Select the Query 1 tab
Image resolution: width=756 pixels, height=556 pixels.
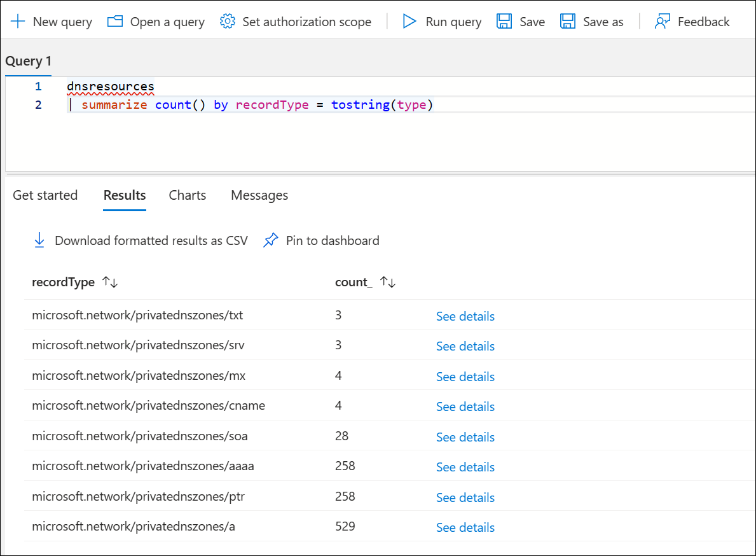coord(28,60)
